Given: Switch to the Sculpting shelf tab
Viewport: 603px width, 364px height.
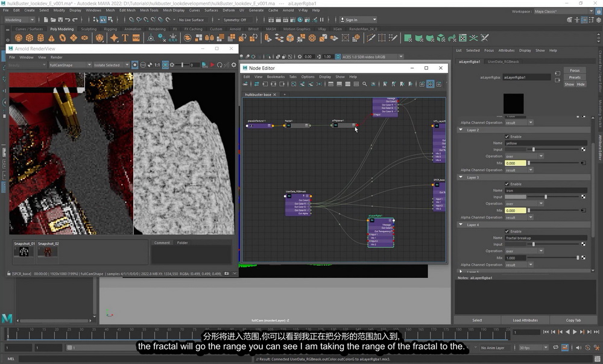Looking at the screenshot, I should pos(89,29).
